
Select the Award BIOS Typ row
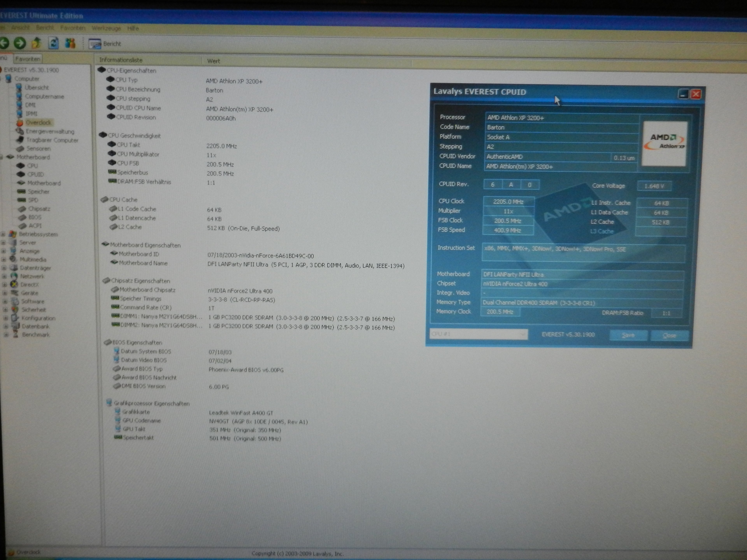(198, 369)
